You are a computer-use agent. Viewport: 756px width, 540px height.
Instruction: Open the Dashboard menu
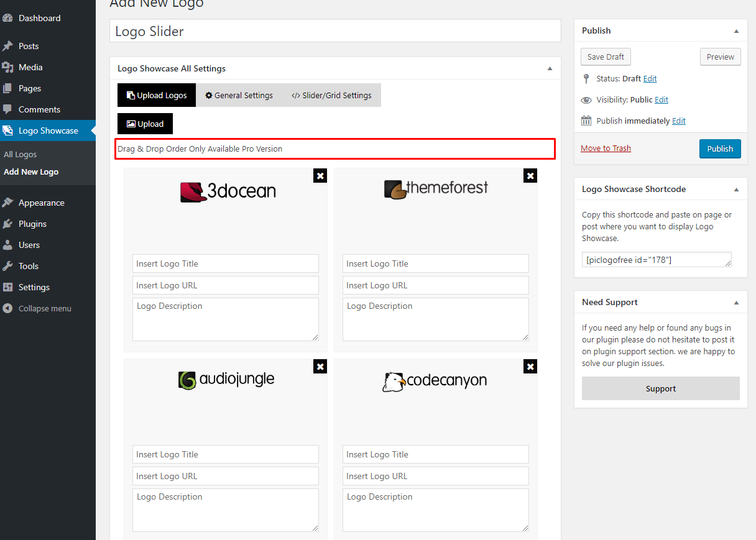39,18
